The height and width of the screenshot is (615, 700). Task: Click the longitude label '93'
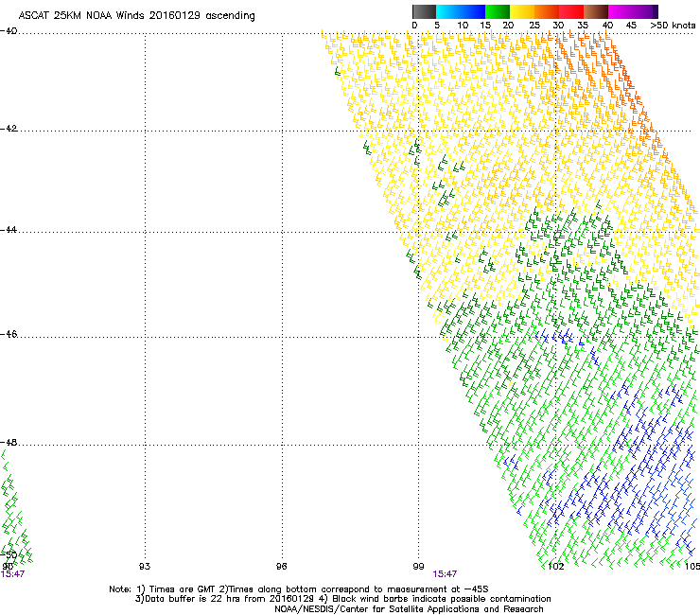[x=145, y=567]
